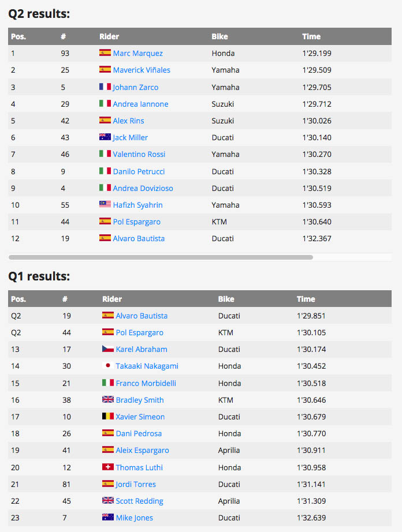The height and width of the screenshot is (532, 402).
Task: Click the Belgian flag beside Xavier Simeon
Action: (x=107, y=416)
